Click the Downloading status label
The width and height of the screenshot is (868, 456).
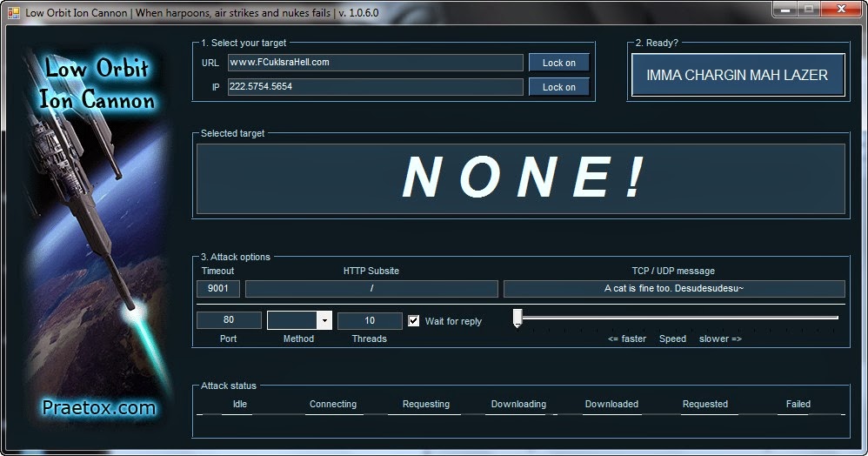point(518,404)
